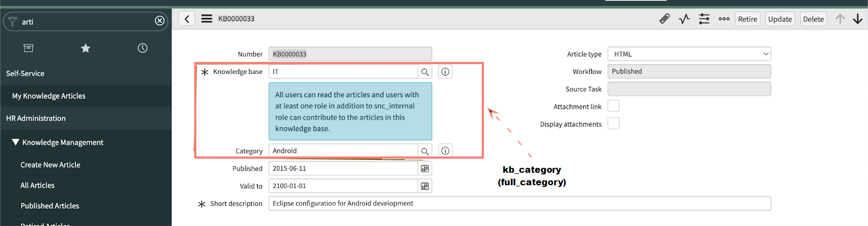Open the activity stream pulse icon
This screenshot has width=868, height=226.
[x=684, y=19]
